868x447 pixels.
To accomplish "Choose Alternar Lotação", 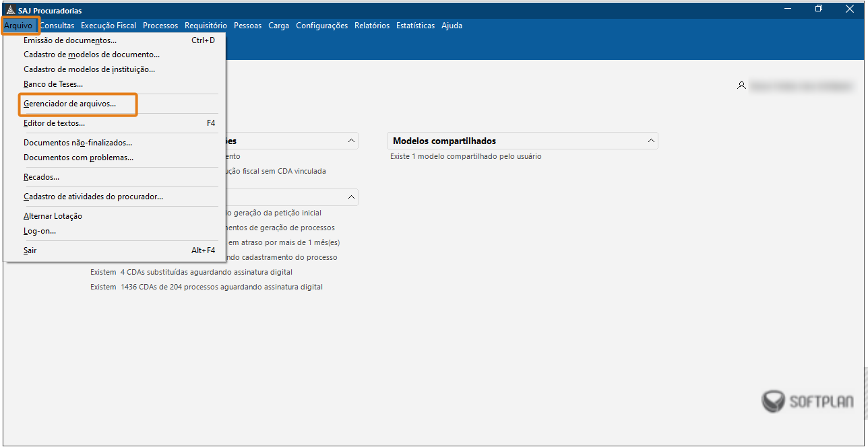I will point(53,216).
